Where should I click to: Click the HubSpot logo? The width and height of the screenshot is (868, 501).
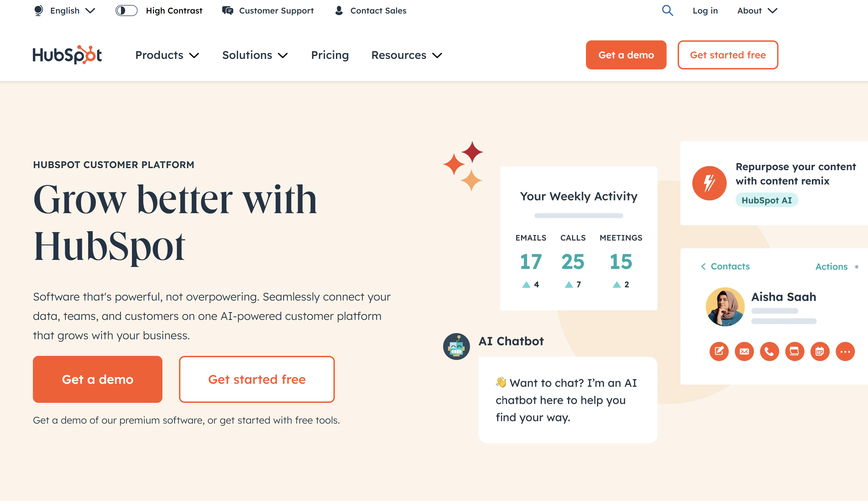click(67, 55)
